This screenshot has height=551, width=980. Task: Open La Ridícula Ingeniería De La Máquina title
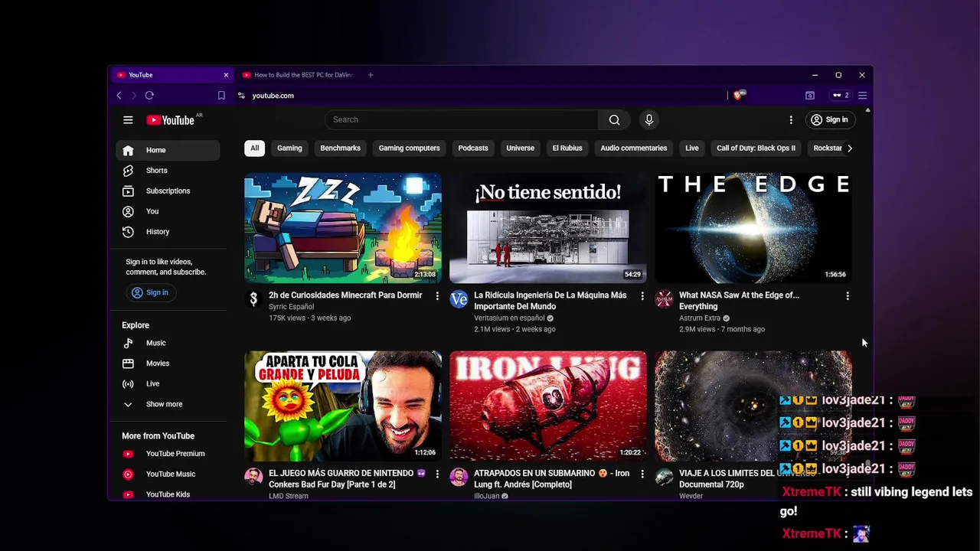pyautogui.click(x=550, y=301)
